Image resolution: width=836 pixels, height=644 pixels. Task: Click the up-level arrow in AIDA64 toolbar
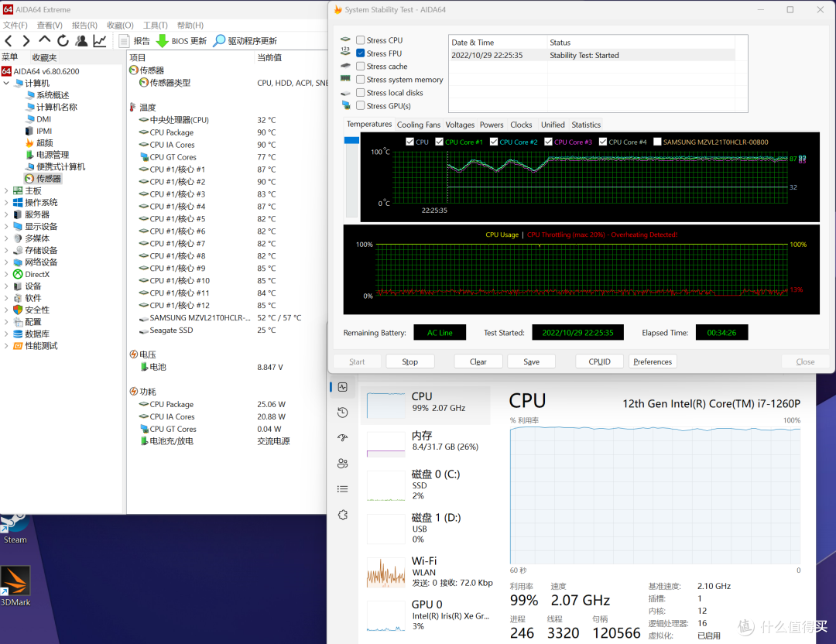tap(44, 40)
